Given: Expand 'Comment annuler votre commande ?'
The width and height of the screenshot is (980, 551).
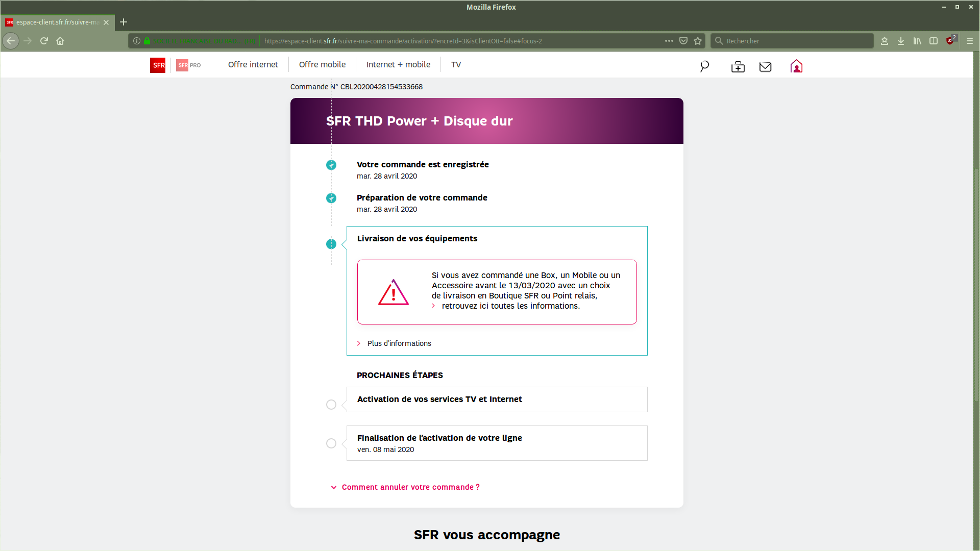Looking at the screenshot, I should tap(410, 487).
